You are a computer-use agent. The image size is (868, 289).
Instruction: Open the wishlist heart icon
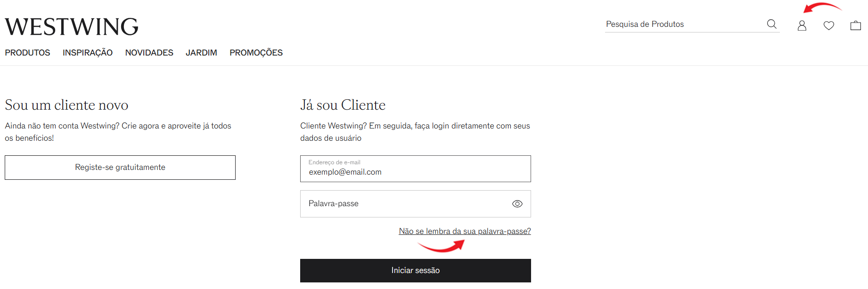pyautogui.click(x=829, y=25)
